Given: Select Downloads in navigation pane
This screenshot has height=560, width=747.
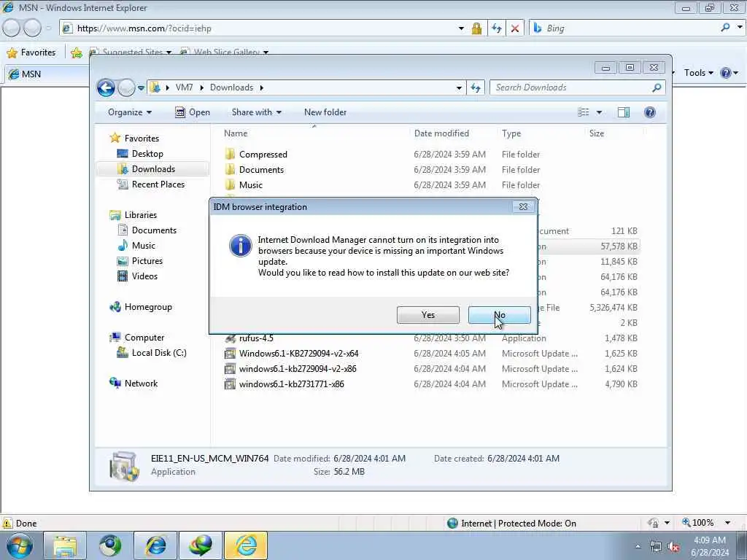Looking at the screenshot, I should 153,169.
